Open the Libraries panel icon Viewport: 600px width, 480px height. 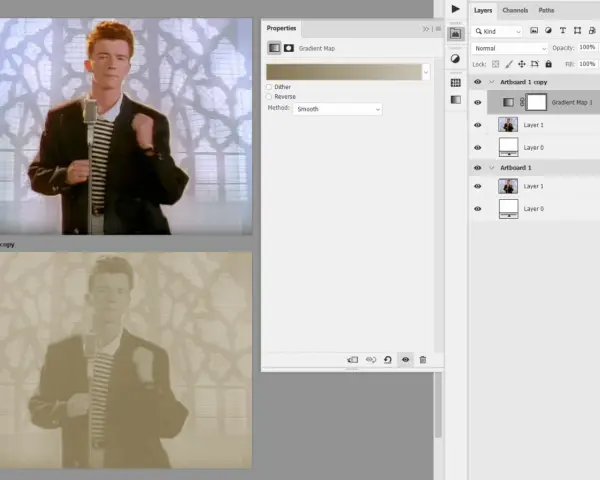point(455,34)
